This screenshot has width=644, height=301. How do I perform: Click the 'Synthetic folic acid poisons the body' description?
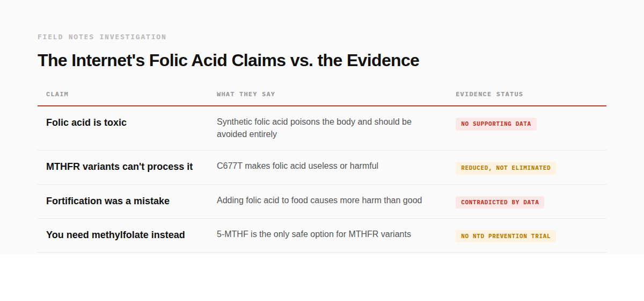coord(314,128)
